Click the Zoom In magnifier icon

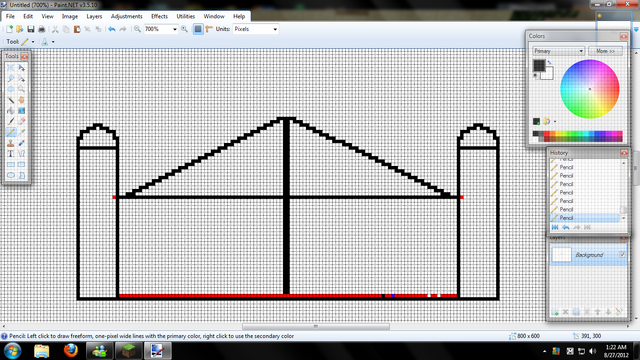point(184,29)
